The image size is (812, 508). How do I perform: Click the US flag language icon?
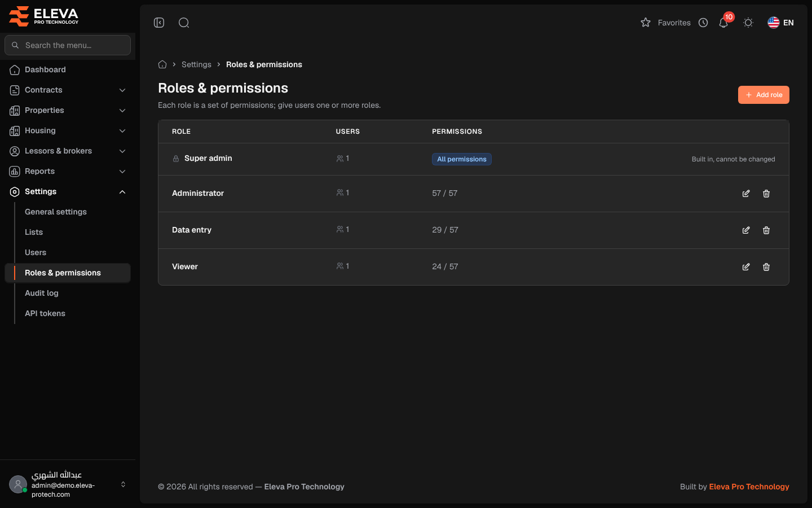pyautogui.click(x=774, y=23)
